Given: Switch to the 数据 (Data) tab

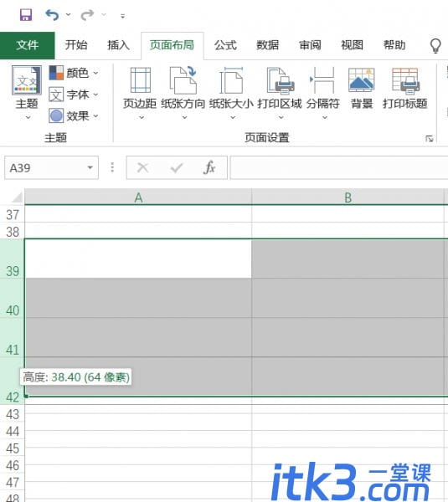Looking at the screenshot, I should pos(268,45).
